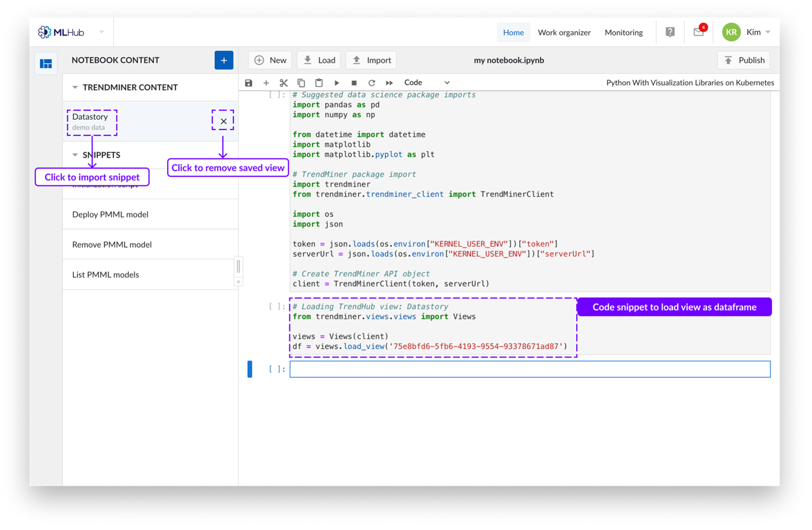
Task: Switch to the Work organizer tab
Action: (564, 32)
